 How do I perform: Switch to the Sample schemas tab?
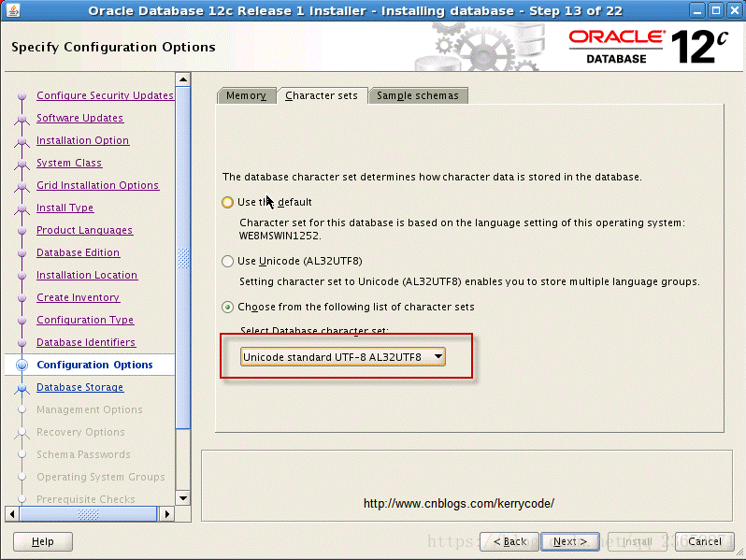pos(418,95)
